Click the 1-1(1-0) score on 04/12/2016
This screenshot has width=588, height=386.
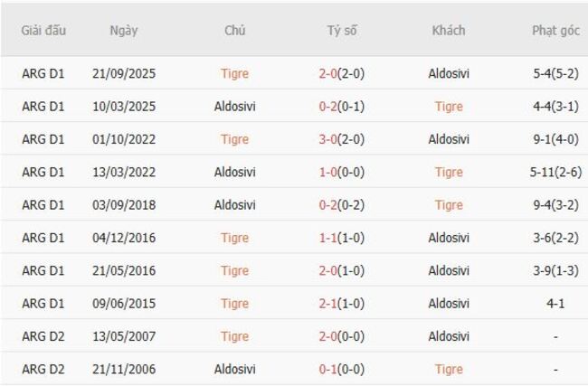click(x=342, y=238)
